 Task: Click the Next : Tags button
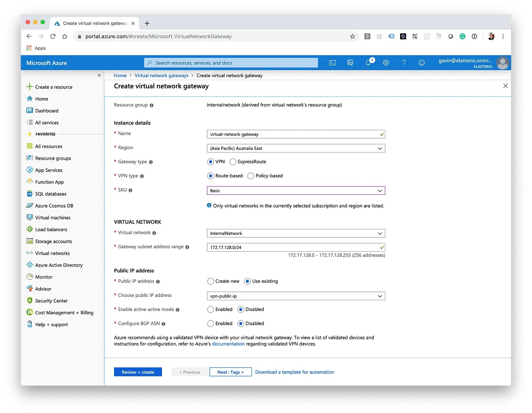point(231,372)
